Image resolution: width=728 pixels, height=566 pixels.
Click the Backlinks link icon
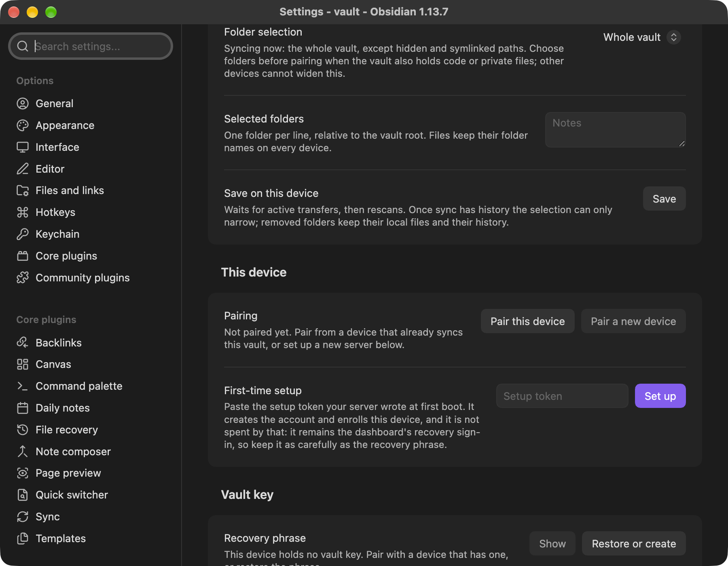pos(23,343)
